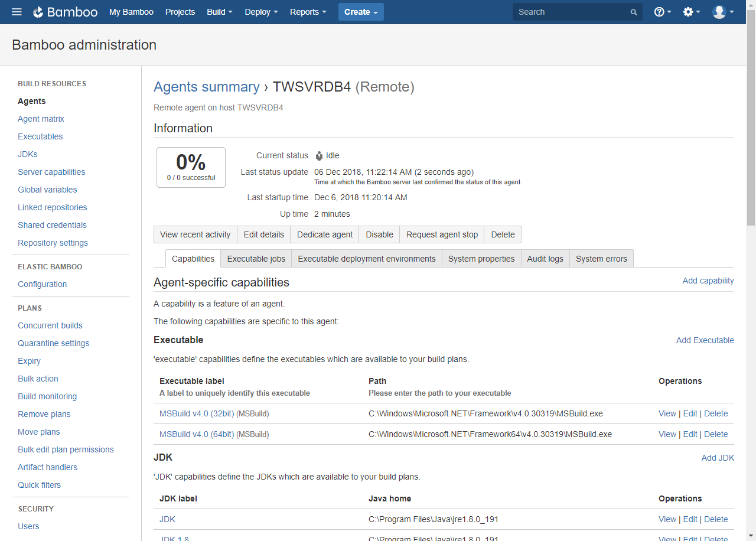Open the Audit logs tab

[545, 259]
